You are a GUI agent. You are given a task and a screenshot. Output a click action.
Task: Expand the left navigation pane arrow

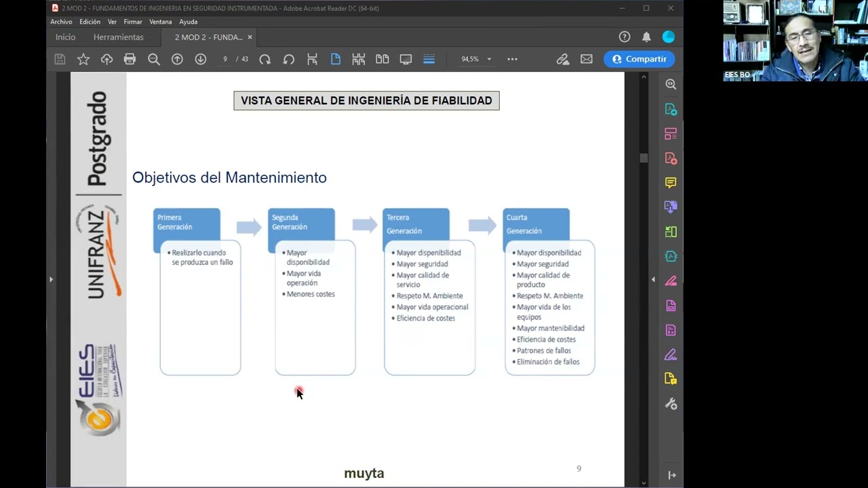click(x=51, y=279)
